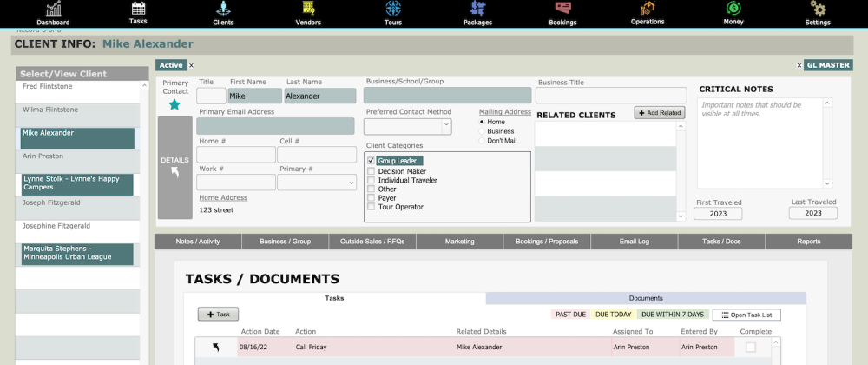Click the First Name field with Mike

255,96
